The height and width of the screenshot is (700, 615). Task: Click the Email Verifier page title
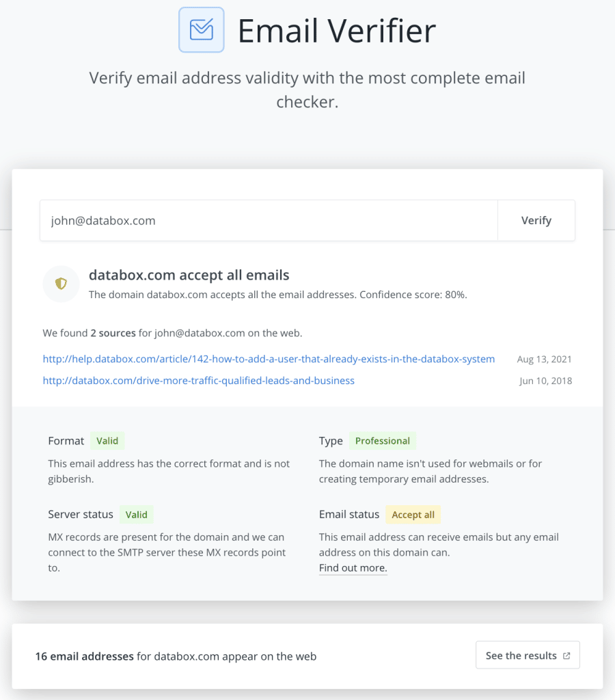tap(336, 30)
